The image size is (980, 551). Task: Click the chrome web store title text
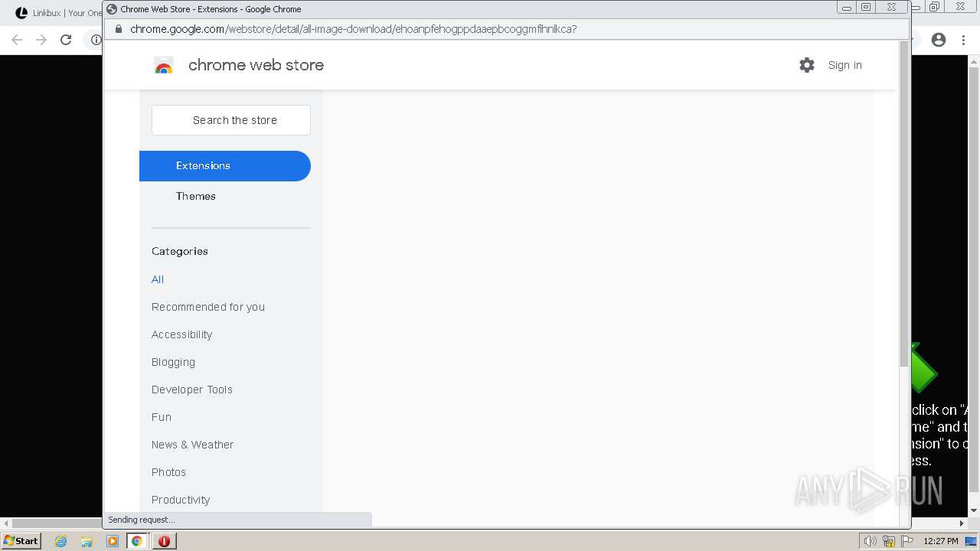pos(256,65)
